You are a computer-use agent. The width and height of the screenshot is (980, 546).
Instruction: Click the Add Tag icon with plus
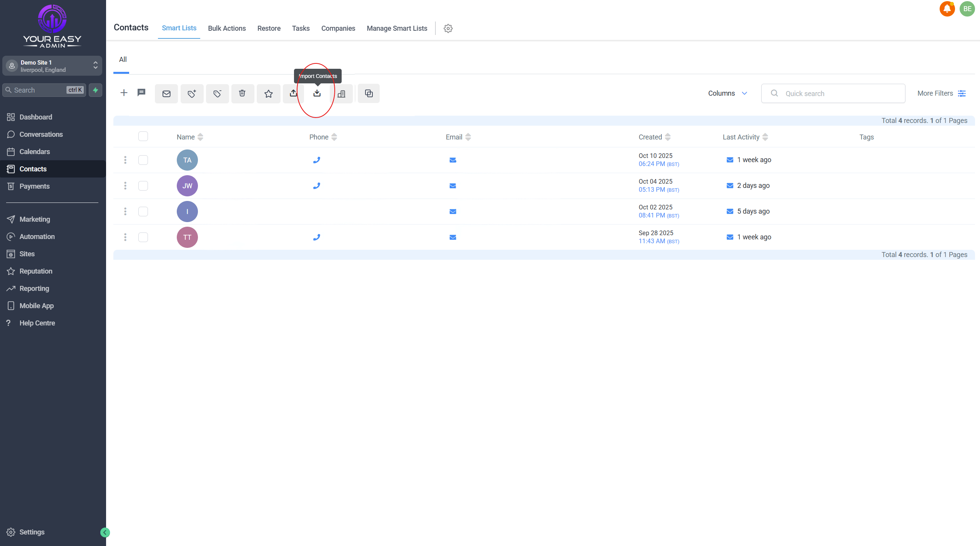point(192,93)
